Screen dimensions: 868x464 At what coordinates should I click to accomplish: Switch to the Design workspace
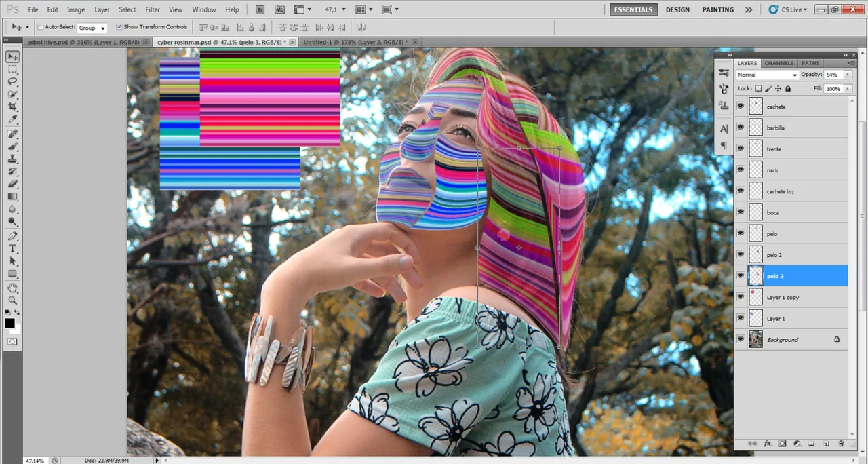(x=677, y=9)
